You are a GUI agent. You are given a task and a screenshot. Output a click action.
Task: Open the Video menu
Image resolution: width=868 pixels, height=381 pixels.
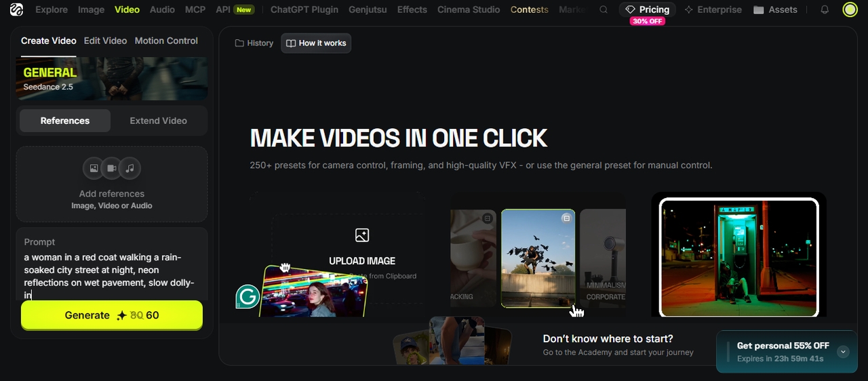point(127,9)
